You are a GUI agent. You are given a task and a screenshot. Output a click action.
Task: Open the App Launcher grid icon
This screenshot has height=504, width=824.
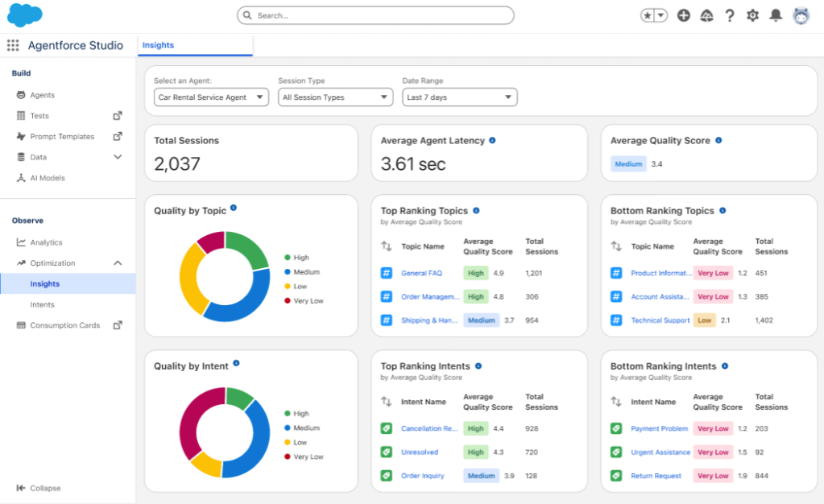pyautogui.click(x=13, y=45)
